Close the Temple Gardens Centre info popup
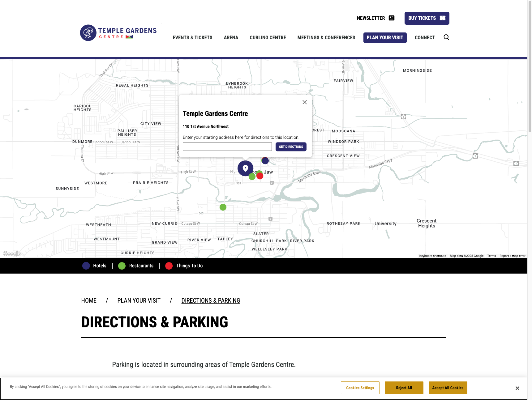This screenshot has width=532, height=400. tap(305, 102)
